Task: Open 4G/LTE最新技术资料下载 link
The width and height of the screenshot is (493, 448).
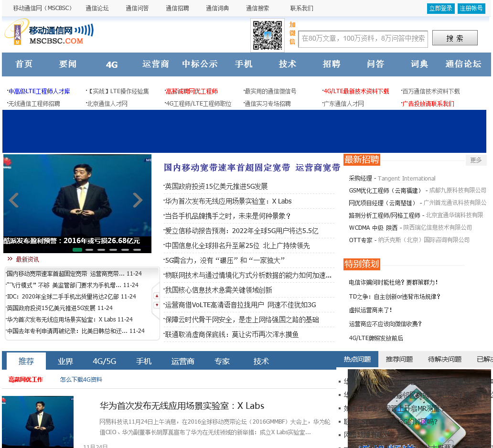Action: [x=356, y=92]
